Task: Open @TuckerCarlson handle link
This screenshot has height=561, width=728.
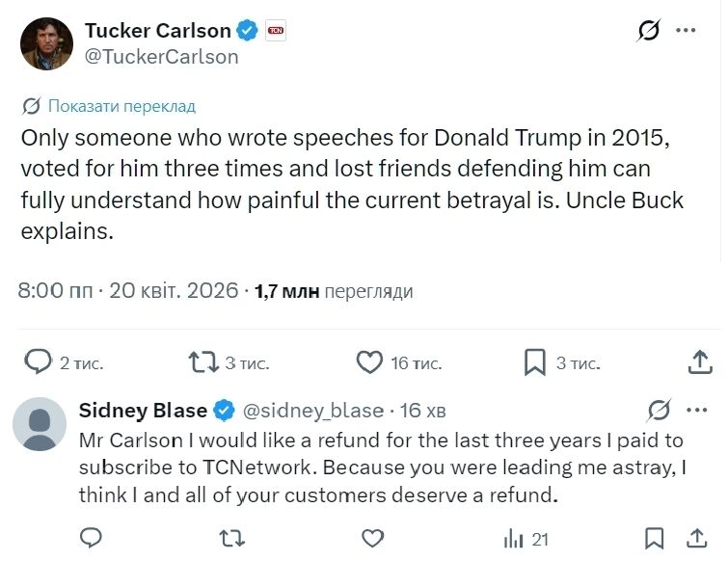Action: point(162,56)
